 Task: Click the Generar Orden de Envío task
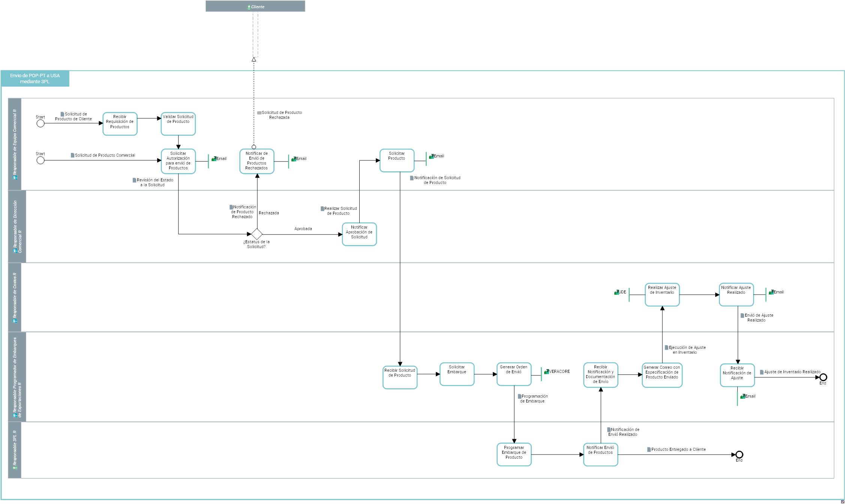coord(514,374)
